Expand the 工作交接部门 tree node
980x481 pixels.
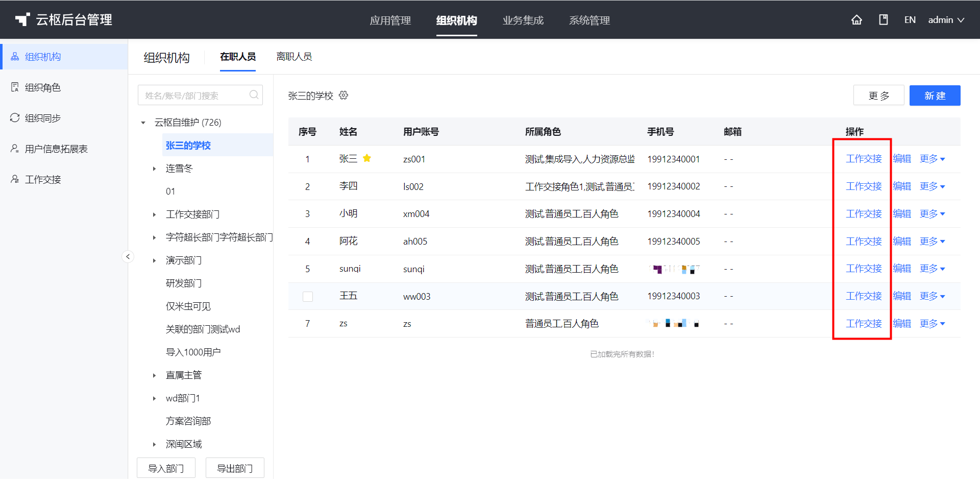tap(154, 214)
